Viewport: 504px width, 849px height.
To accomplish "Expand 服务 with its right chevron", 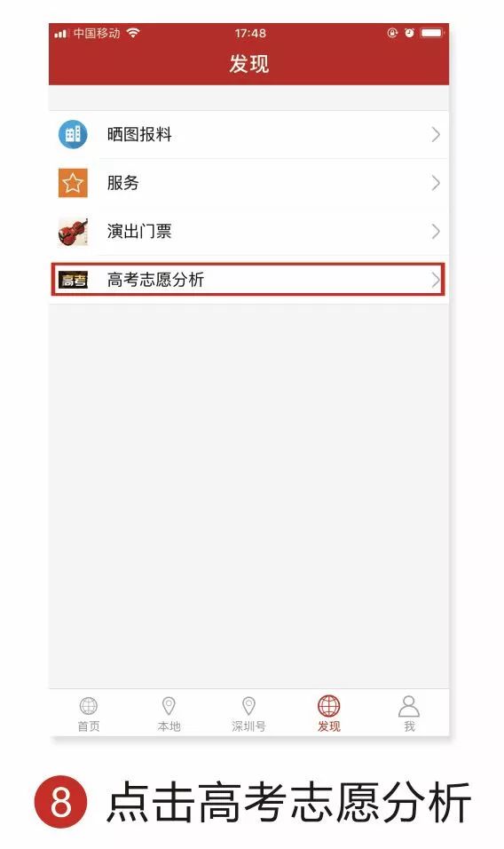I will 436,183.
